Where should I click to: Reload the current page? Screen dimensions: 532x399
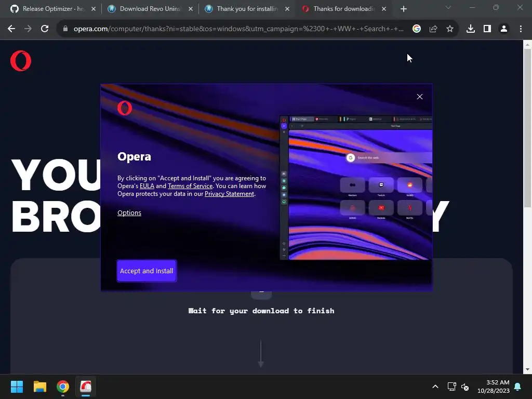[x=45, y=29]
